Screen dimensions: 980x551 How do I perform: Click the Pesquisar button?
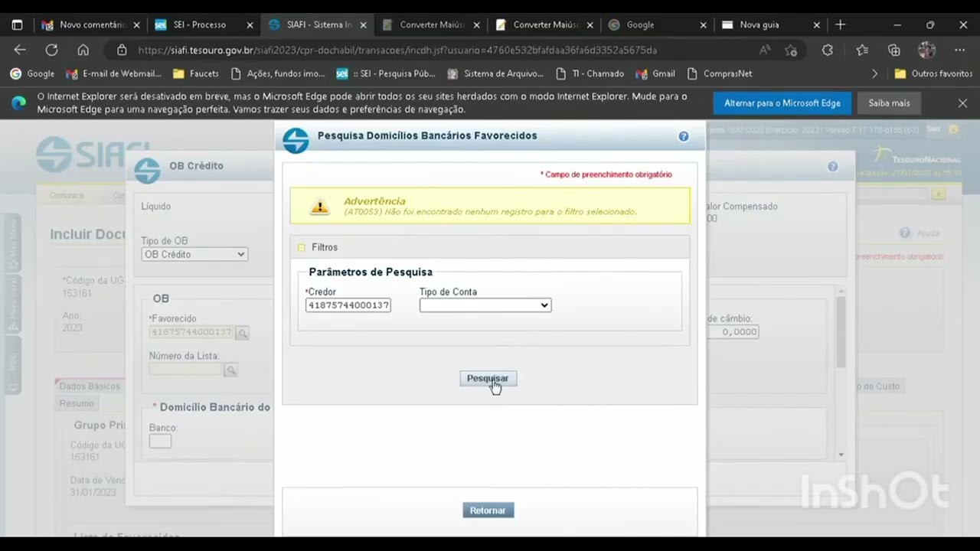pyautogui.click(x=488, y=379)
